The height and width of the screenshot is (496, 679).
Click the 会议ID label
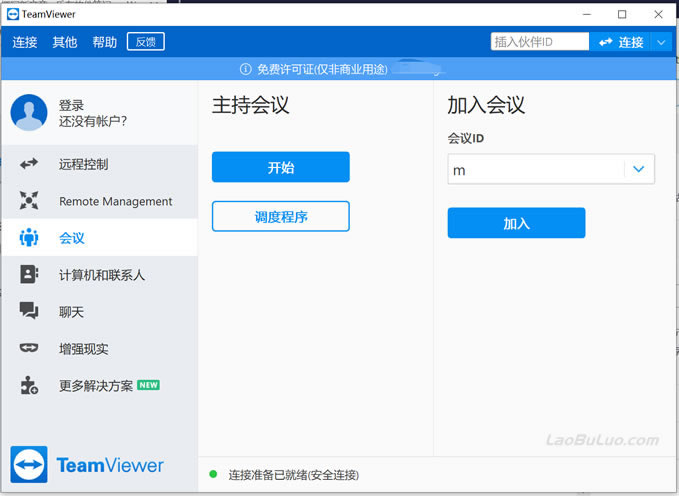(x=466, y=138)
